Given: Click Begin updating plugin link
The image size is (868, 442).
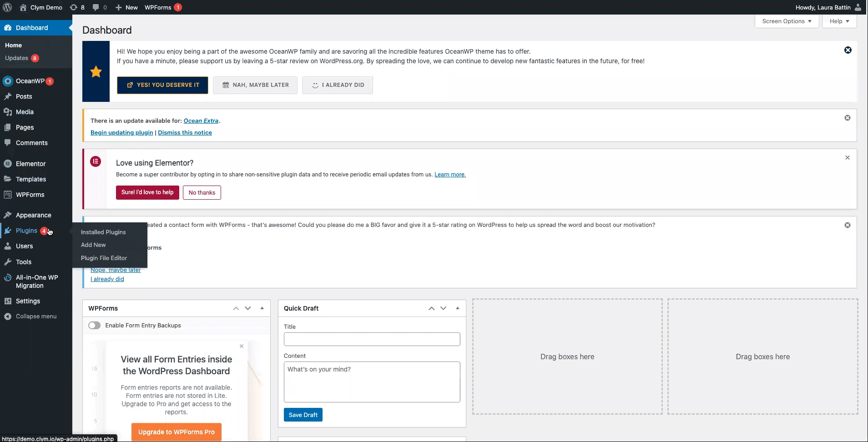Looking at the screenshot, I should coord(122,133).
